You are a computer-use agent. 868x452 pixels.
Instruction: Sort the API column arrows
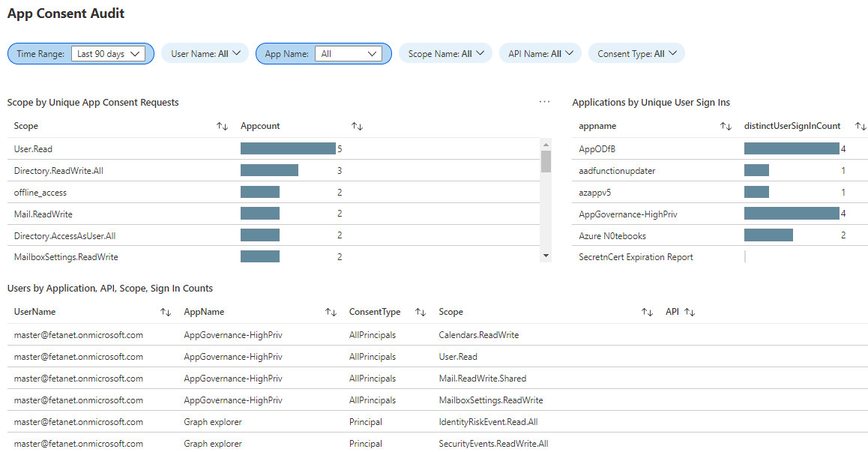(690, 312)
